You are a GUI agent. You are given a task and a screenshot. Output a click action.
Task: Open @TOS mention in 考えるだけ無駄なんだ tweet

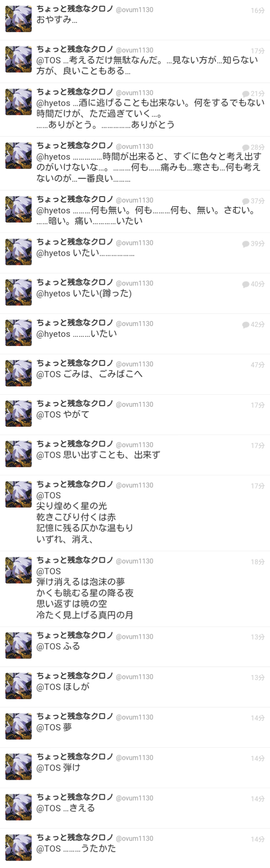[49, 60]
